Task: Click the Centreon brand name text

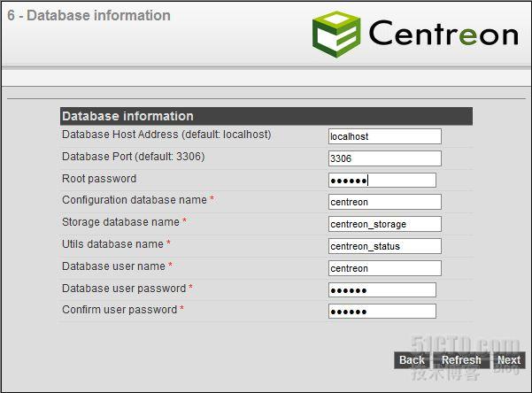Action: tap(443, 34)
